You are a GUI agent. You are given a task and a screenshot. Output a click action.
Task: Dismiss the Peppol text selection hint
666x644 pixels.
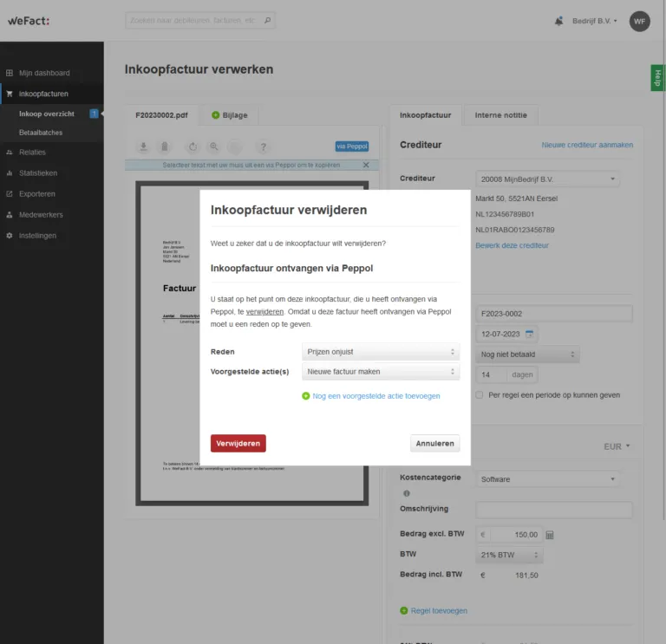pyautogui.click(x=365, y=165)
